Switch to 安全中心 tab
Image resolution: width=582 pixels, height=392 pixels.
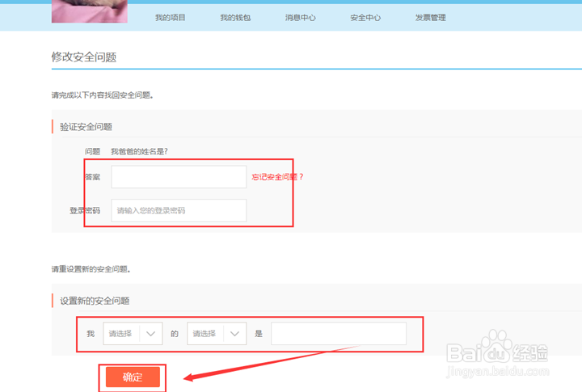pyautogui.click(x=365, y=18)
